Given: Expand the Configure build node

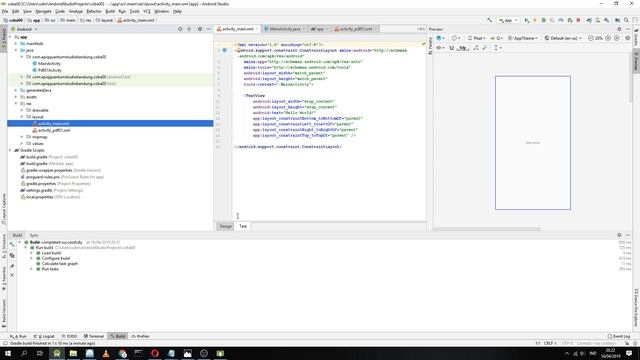Looking at the screenshot, I should tap(31, 258).
